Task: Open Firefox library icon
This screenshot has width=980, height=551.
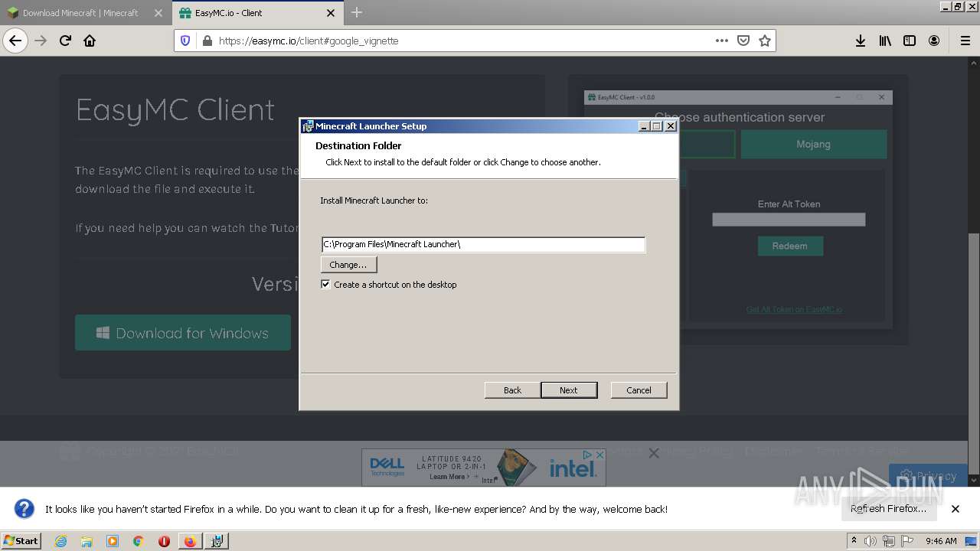Action: 885,41
